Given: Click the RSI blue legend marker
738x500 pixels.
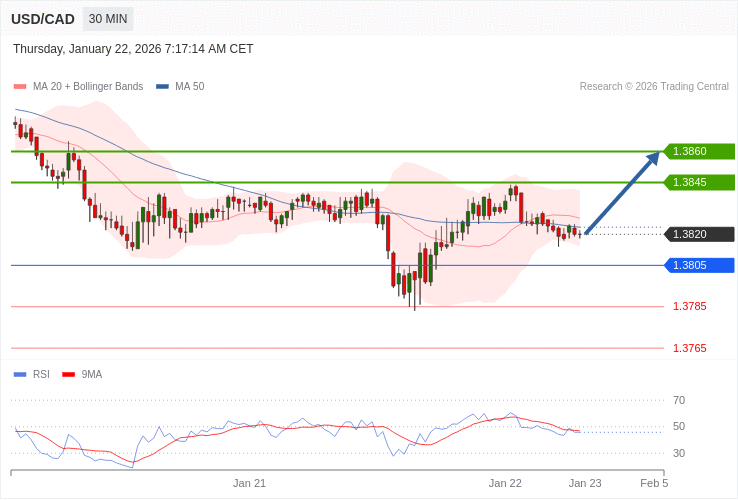Looking at the screenshot, I should [20, 375].
